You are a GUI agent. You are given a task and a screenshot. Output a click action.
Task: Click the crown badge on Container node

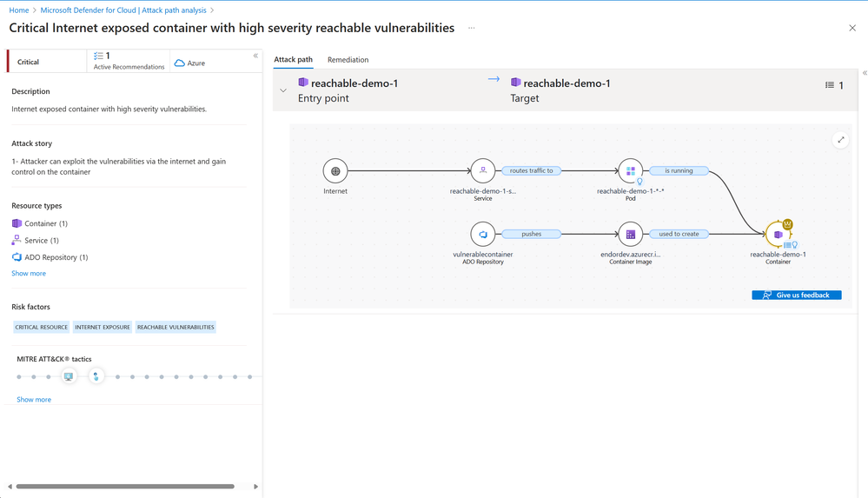coord(788,224)
